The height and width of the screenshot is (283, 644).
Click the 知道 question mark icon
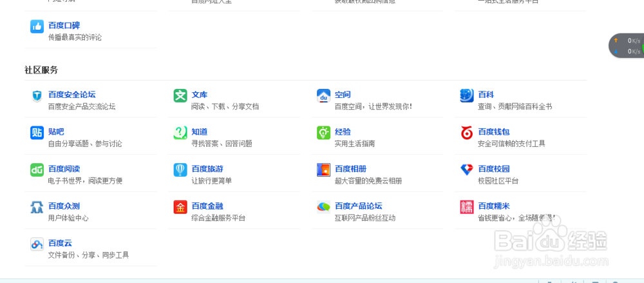[180, 133]
